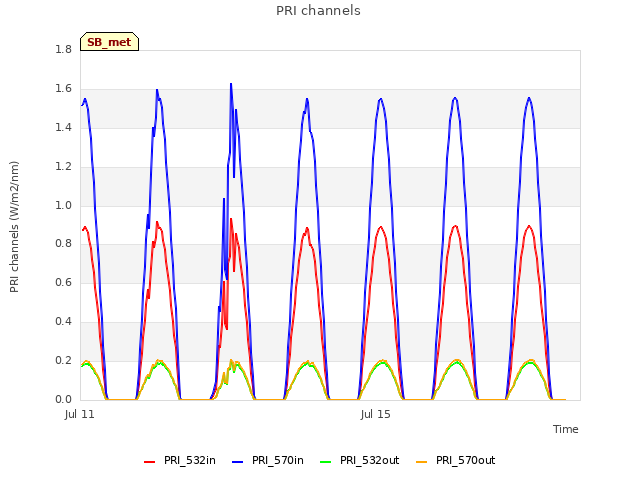This screenshot has width=640, height=480.
Task: Click the 1.2 y-axis tick label
Action: coord(63,167)
